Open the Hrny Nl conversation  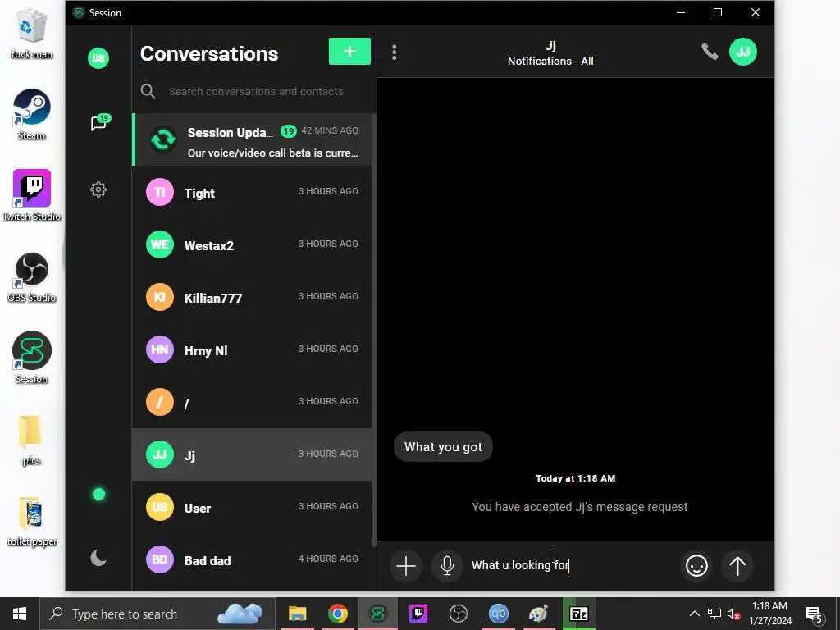coord(252,349)
